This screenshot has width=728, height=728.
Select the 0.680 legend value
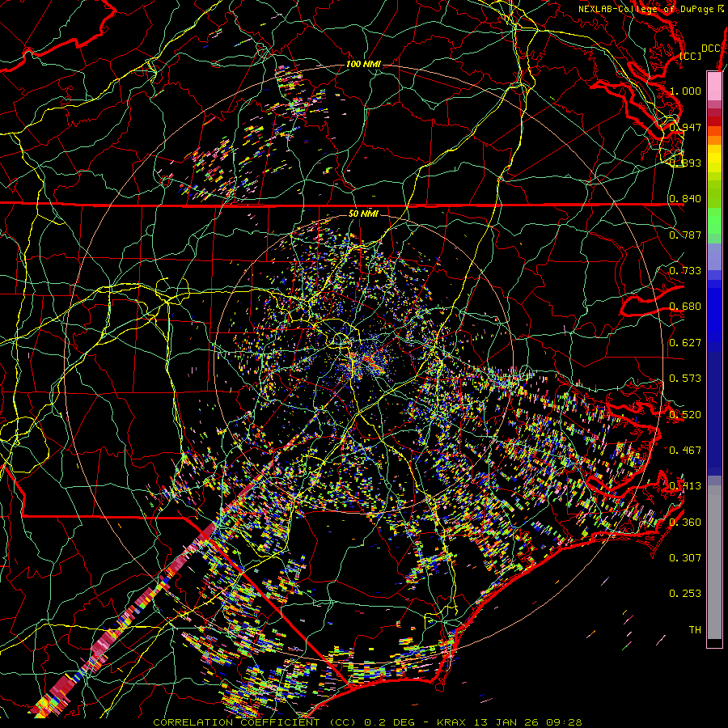685,307
